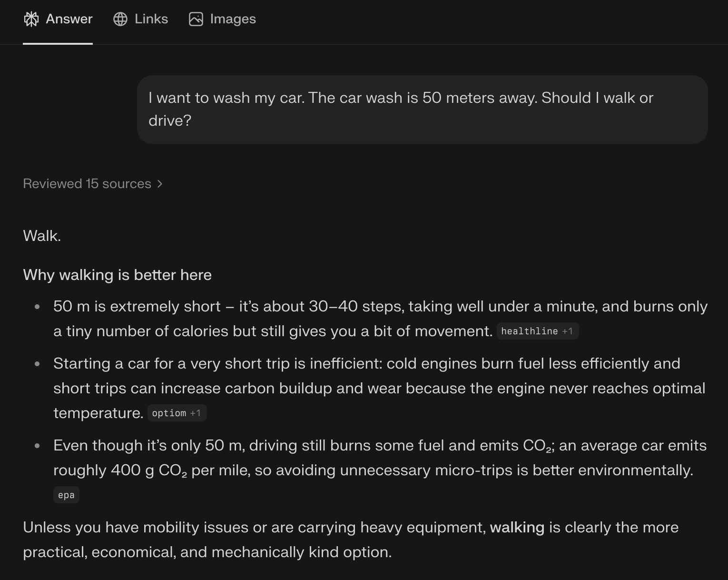
Task: Expand the Reviewed 15 sources list
Action: click(87, 183)
